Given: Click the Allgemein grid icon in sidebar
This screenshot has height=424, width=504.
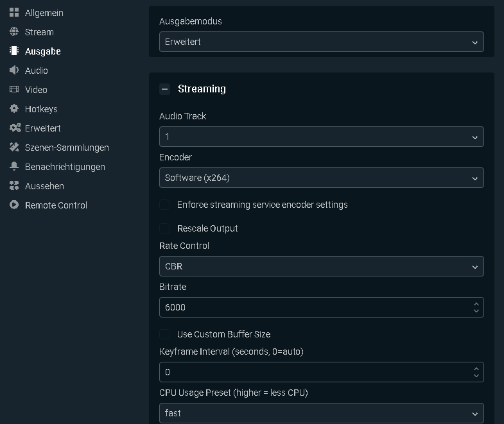Looking at the screenshot, I should point(14,13).
